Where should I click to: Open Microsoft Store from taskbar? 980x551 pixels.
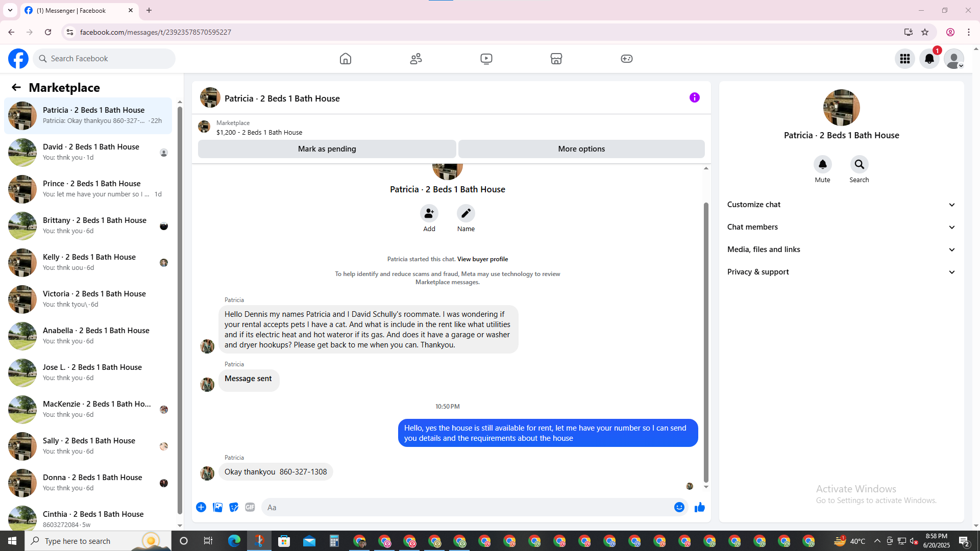coord(284,541)
